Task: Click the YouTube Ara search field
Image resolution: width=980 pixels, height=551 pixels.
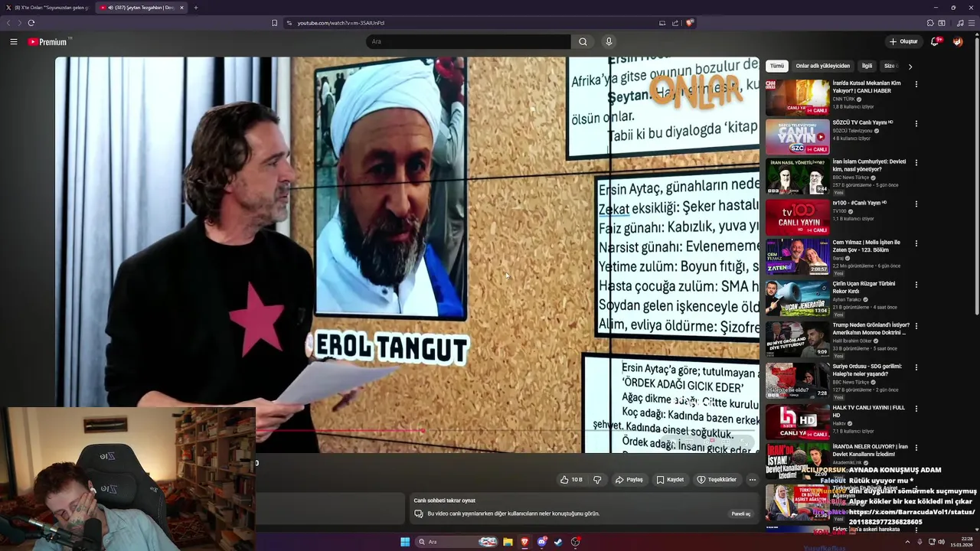Action: tap(469, 41)
